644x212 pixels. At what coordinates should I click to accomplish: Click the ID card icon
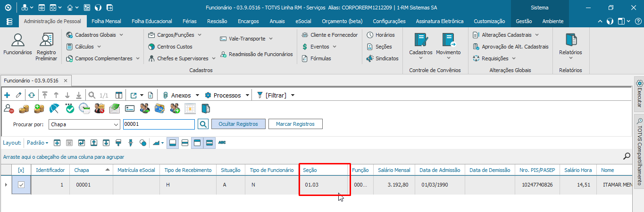(130, 108)
